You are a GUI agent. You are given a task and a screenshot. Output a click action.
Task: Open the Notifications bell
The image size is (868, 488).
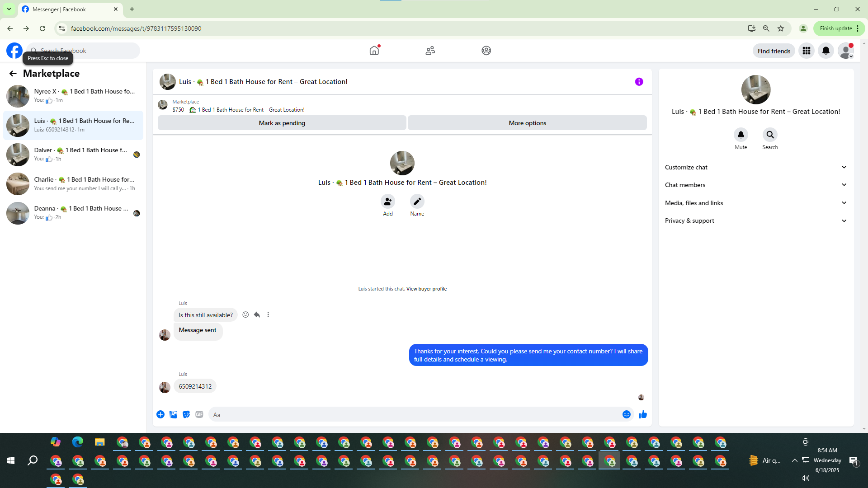click(826, 51)
